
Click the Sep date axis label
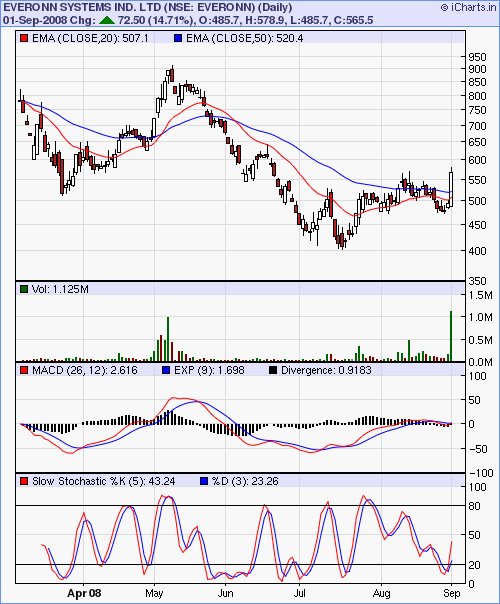[x=451, y=593]
